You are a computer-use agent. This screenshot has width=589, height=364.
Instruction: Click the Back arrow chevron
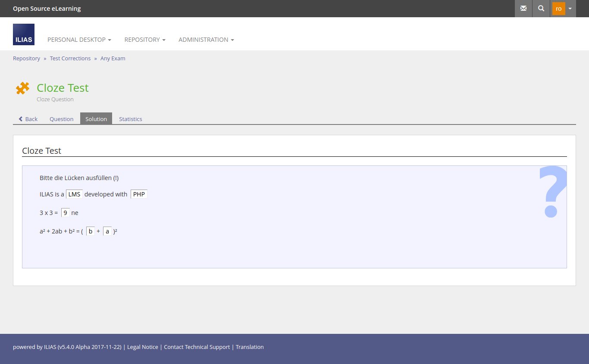coord(21,119)
